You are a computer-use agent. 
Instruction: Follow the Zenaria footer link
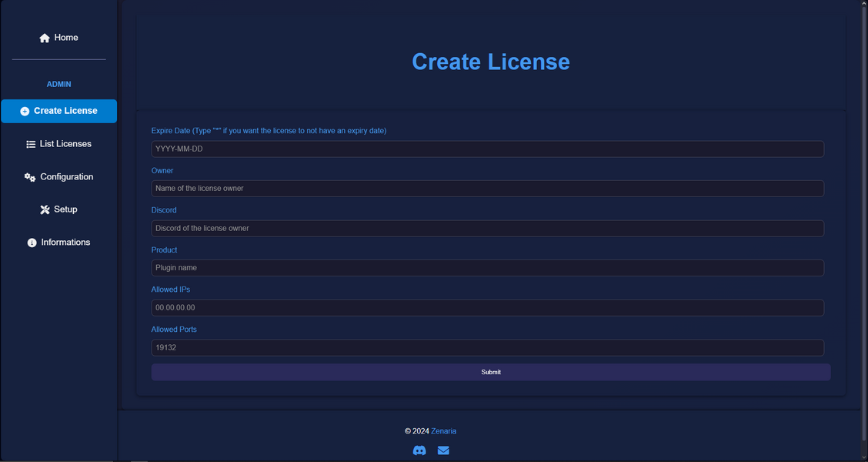(x=443, y=431)
